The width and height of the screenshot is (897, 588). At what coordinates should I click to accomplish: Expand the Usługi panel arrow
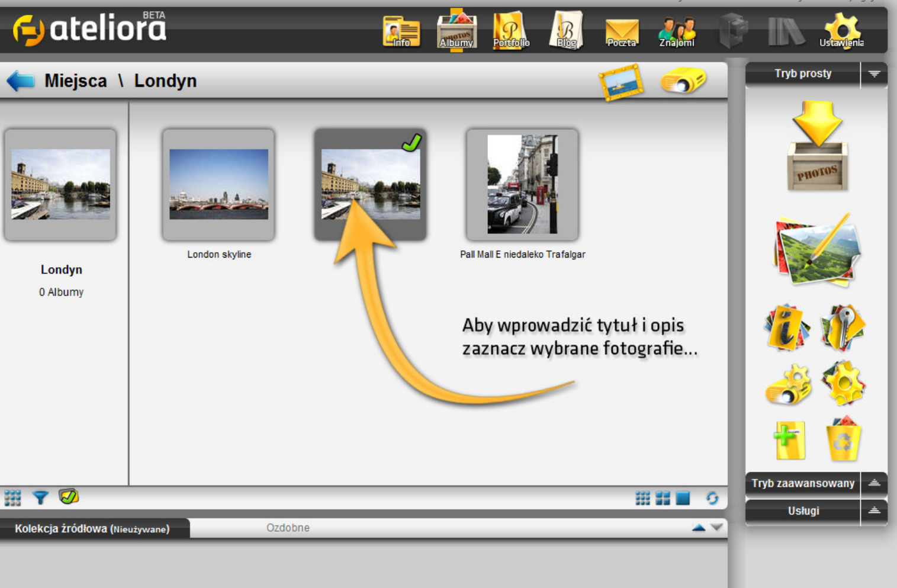pyautogui.click(x=874, y=510)
